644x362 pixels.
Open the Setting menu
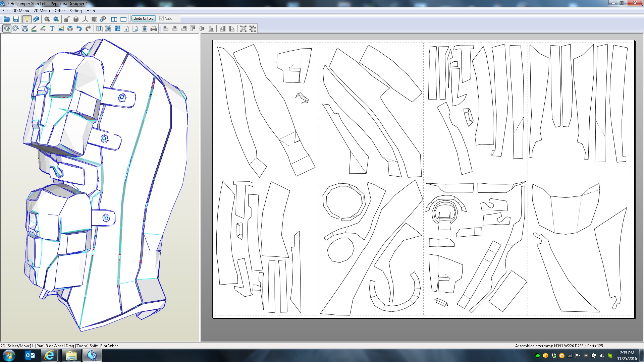pyautogui.click(x=75, y=11)
